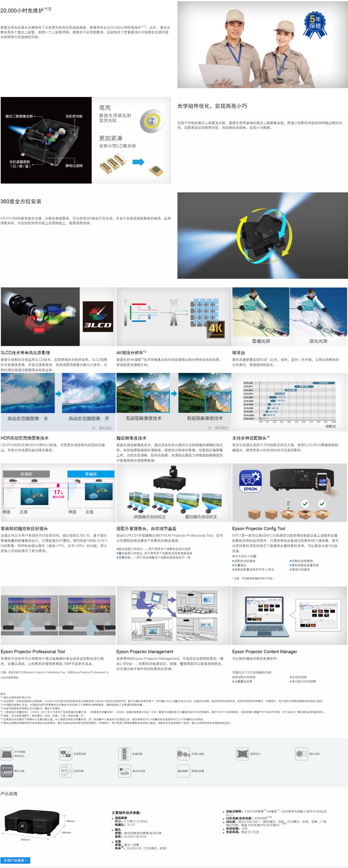Click the HDBT HD transmitter icon
Image resolution: width=348 pixels, height=868 pixels.
tap(183, 771)
